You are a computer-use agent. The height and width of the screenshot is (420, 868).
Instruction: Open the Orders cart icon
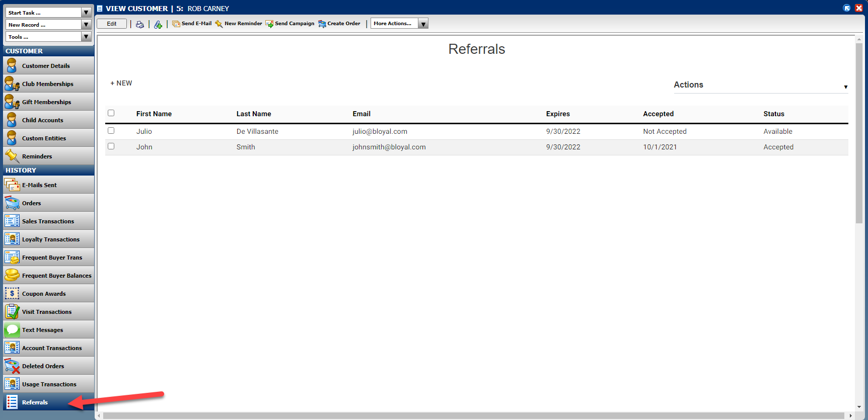tap(12, 203)
